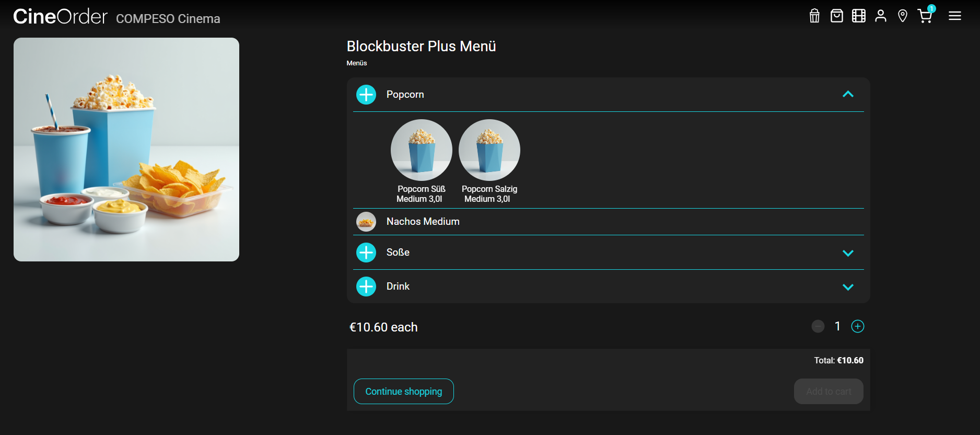Open the user account icon

pos(881,16)
